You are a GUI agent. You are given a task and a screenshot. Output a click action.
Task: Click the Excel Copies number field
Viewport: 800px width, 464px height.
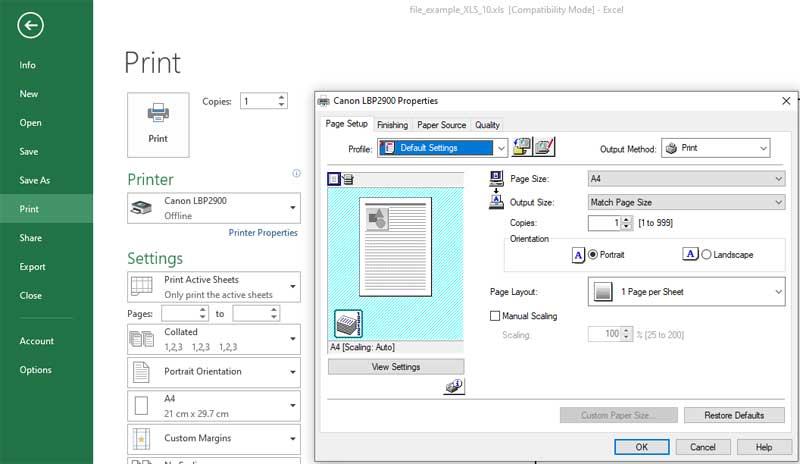point(258,101)
